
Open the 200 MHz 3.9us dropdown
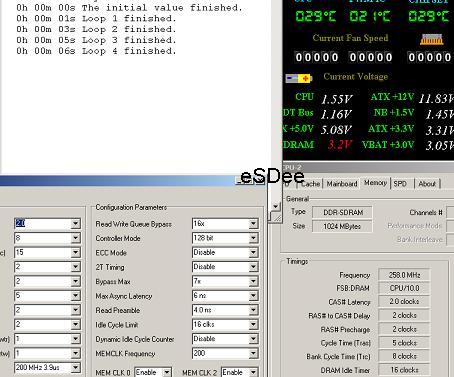coord(76,368)
